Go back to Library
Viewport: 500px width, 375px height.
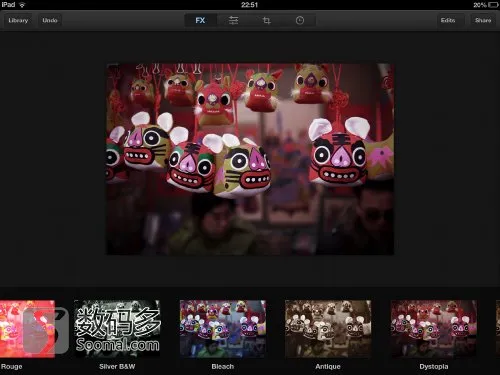point(18,20)
